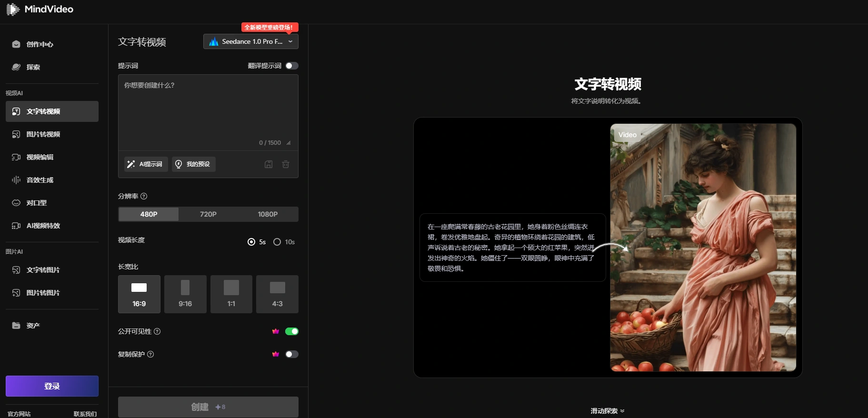The height and width of the screenshot is (418, 868).
Task: Click the help icon beside 公开可见性
Action: 157,331
